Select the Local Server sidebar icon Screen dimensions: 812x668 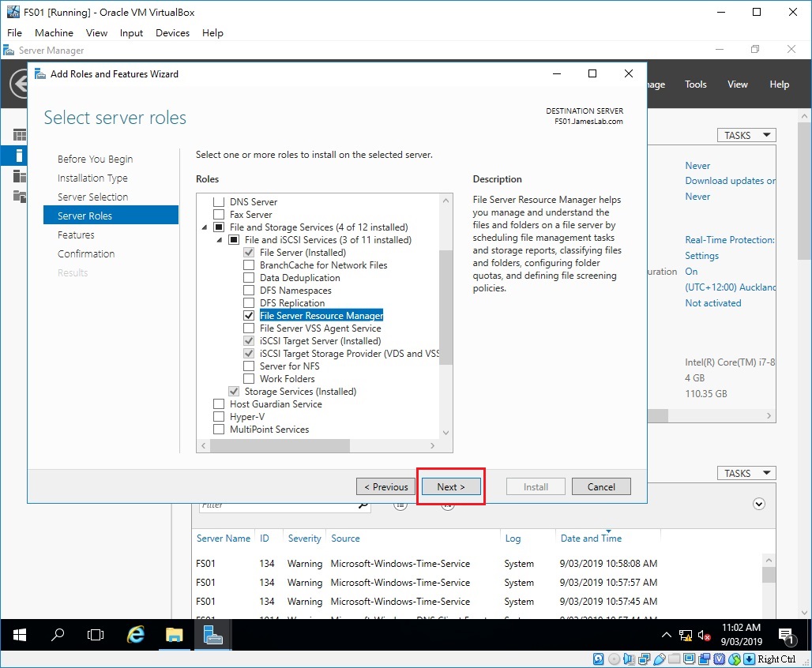[19, 156]
